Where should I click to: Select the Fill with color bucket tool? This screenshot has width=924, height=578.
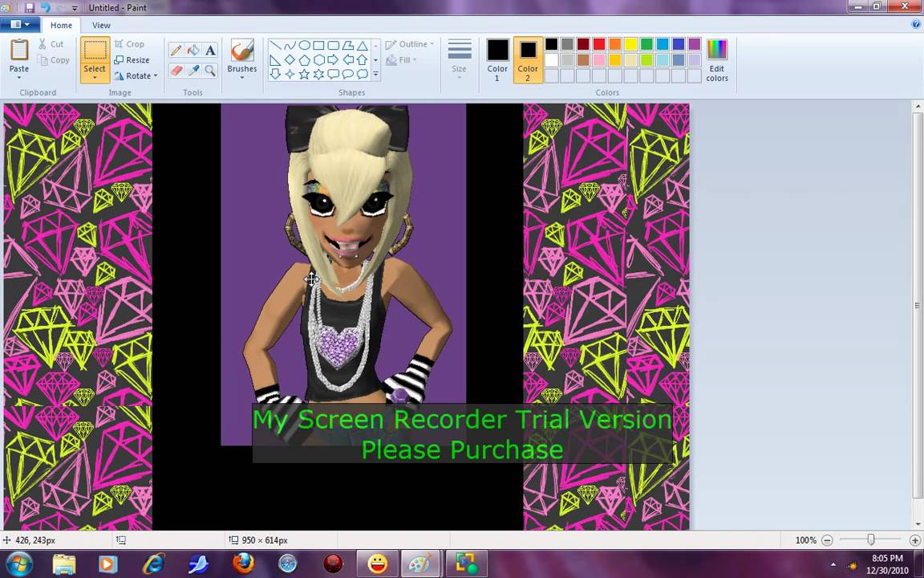click(192, 51)
